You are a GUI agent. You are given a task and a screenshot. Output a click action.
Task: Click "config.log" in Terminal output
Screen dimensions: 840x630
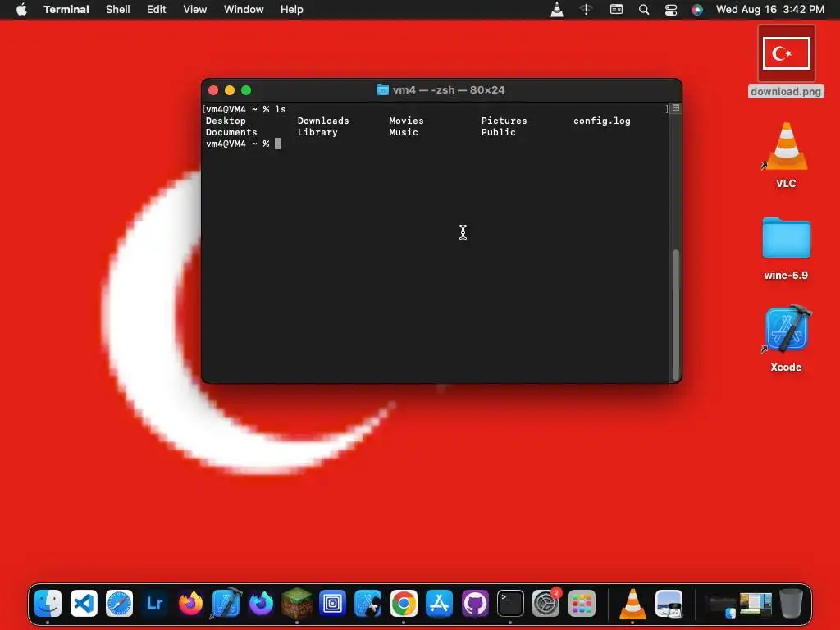pos(601,121)
